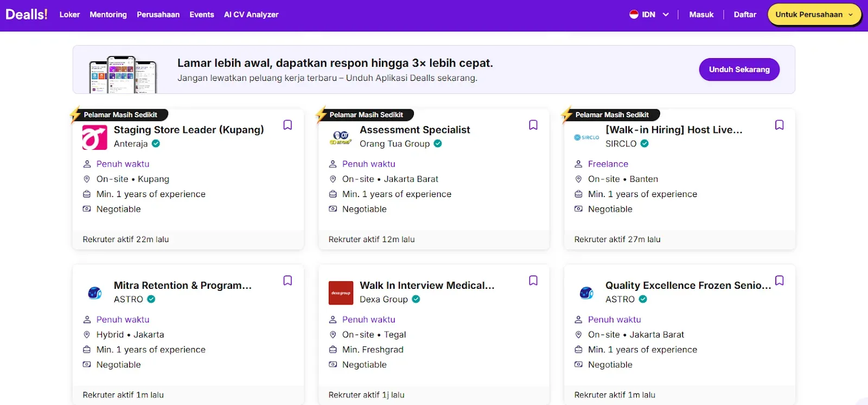Bookmark the Walk In Interview Medical job

point(533,281)
